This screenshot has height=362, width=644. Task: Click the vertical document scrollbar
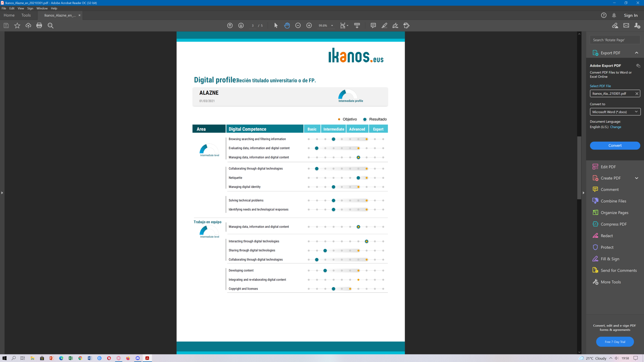pyautogui.click(x=579, y=168)
